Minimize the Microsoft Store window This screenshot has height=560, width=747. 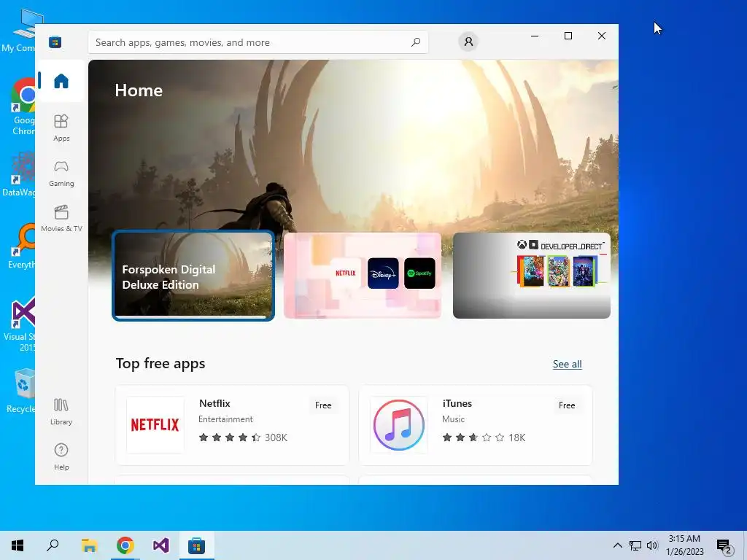[x=535, y=36]
